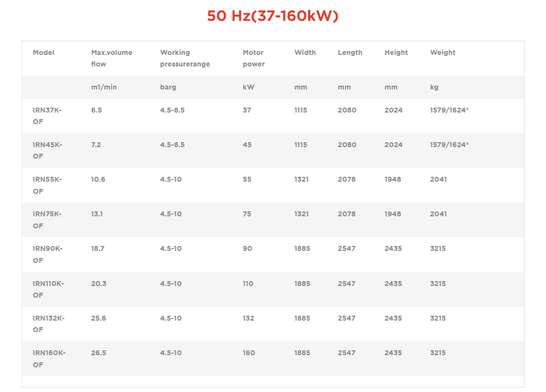The image size is (546, 392).
Task: Click length 2547 in IRN110K-OF row
Action: [x=347, y=283]
